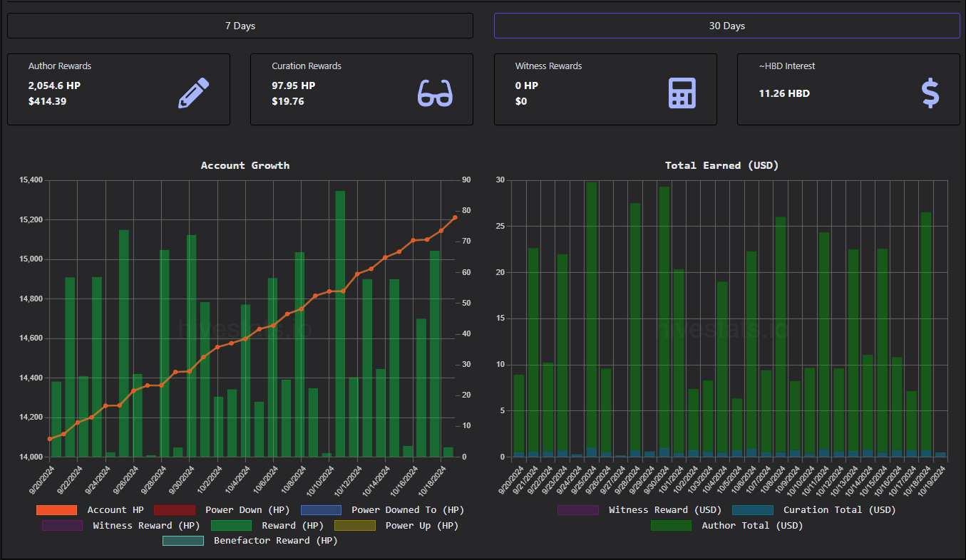Click the Total Earned (USD) chart title

tap(721, 165)
